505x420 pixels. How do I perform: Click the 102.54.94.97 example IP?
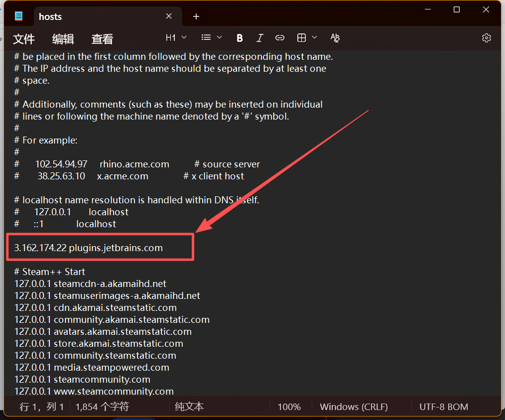tap(61, 164)
